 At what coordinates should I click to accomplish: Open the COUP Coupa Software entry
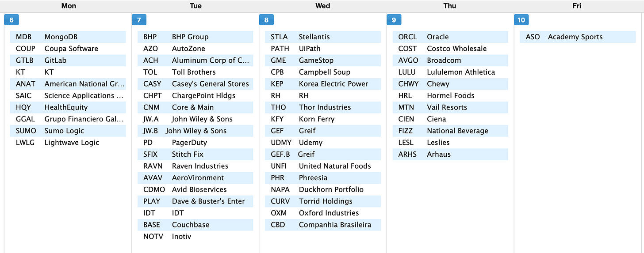[x=68, y=49]
